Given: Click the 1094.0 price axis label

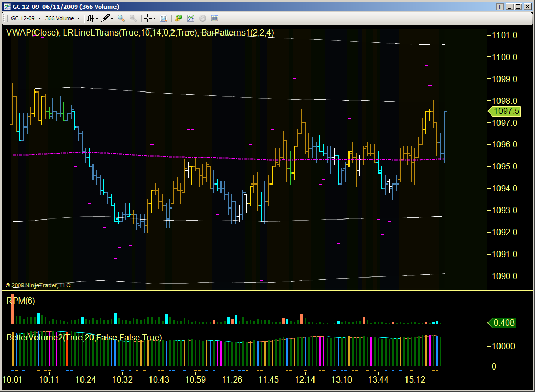Looking at the screenshot, I should [504, 188].
